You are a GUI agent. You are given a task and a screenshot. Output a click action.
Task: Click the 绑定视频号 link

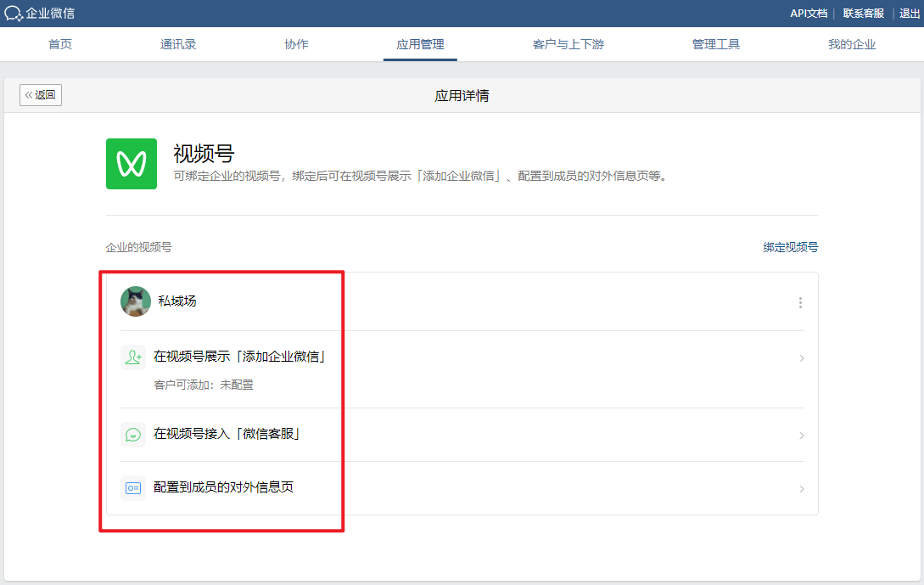tap(790, 247)
